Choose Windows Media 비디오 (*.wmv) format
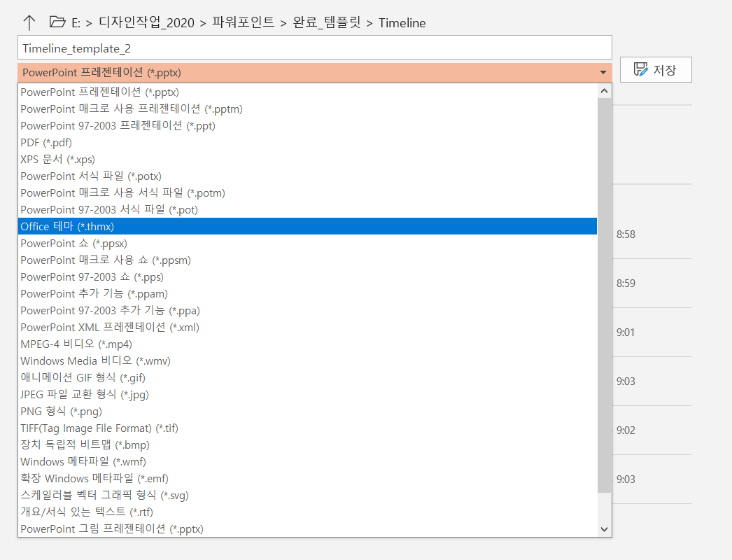Viewport: 732px width, 560px height. (x=307, y=361)
